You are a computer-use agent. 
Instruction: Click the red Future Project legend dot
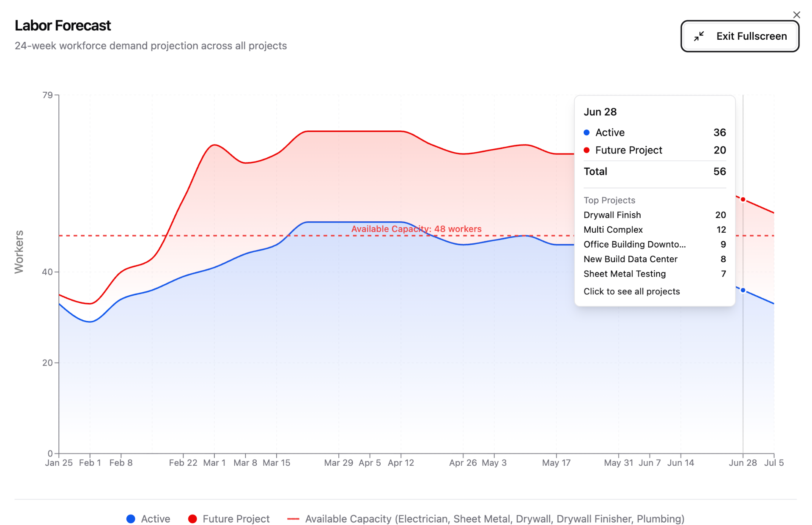[192, 519]
